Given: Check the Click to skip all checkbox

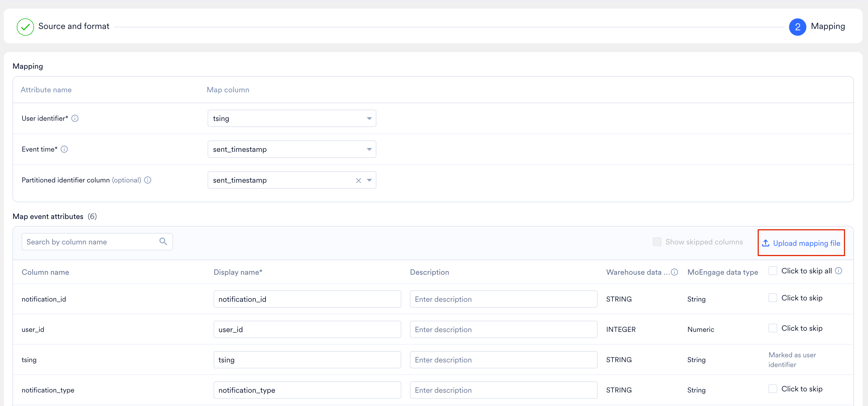Looking at the screenshot, I should pos(773,270).
